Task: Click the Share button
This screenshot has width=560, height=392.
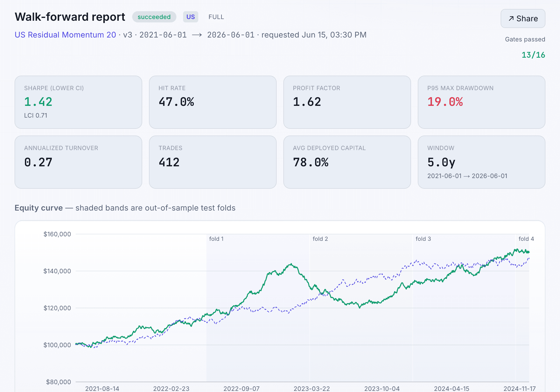Action: pyautogui.click(x=523, y=18)
